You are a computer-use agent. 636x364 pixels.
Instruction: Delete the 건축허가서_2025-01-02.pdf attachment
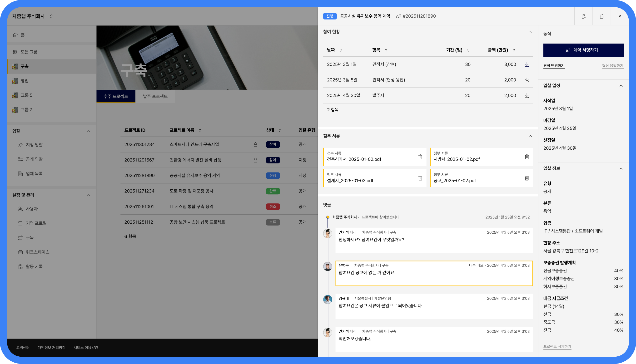[x=420, y=157]
